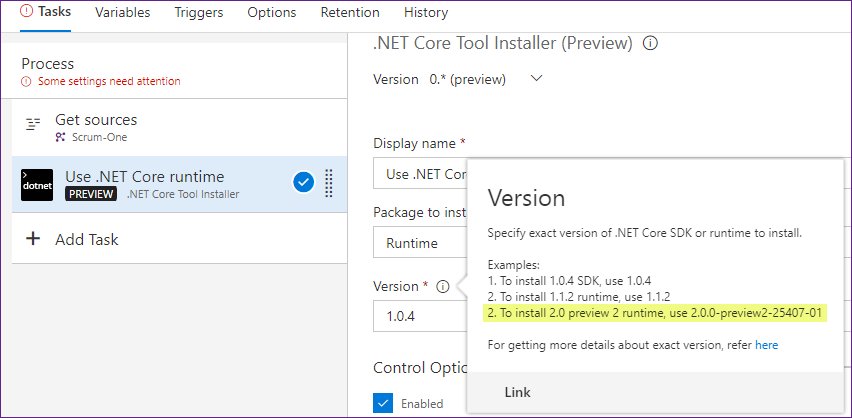Click the Scrum-One repository icon
852x418 pixels.
(60, 137)
